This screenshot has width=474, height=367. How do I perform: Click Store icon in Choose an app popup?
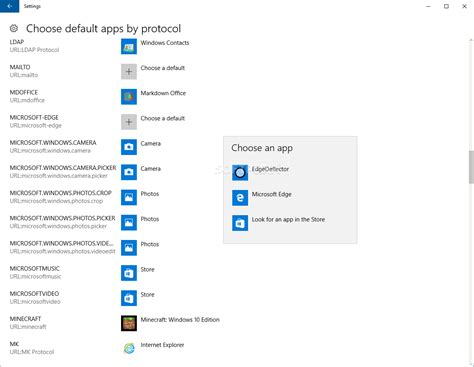coord(240,223)
